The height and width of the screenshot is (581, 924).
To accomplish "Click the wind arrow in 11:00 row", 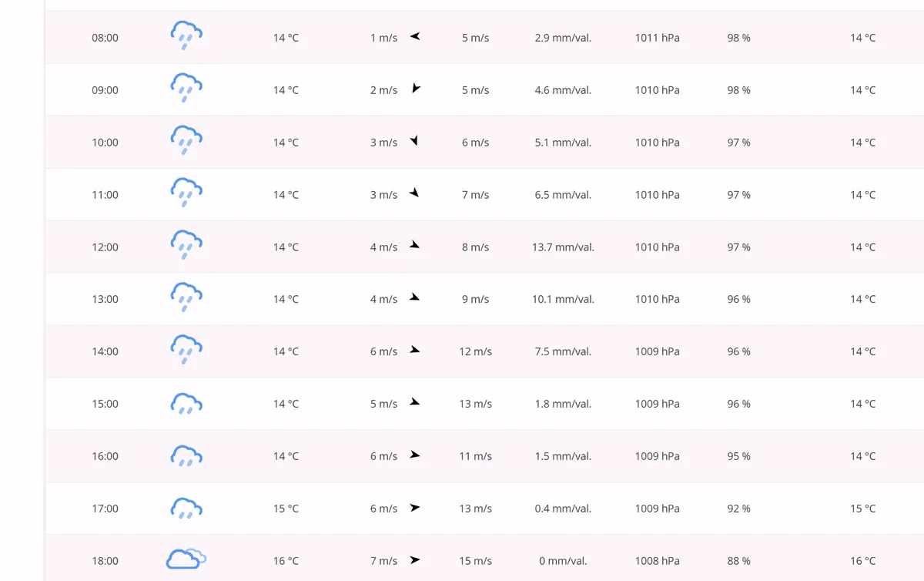I will click(414, 193).
